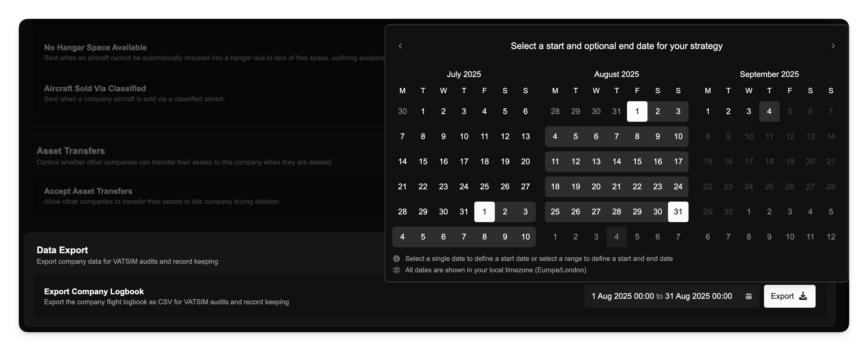Click the globe timezone icon
Image resolution: width=868 pixels, height=351 pixels.
tap(396, 270)
